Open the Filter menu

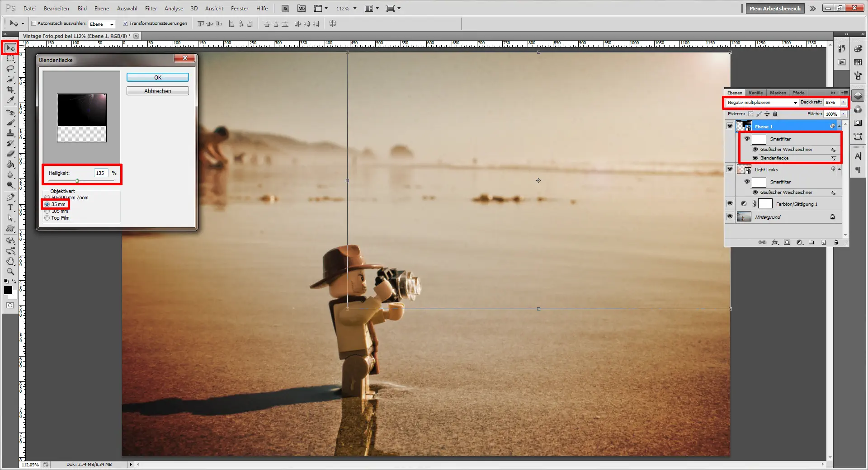[x=151, y=8]
